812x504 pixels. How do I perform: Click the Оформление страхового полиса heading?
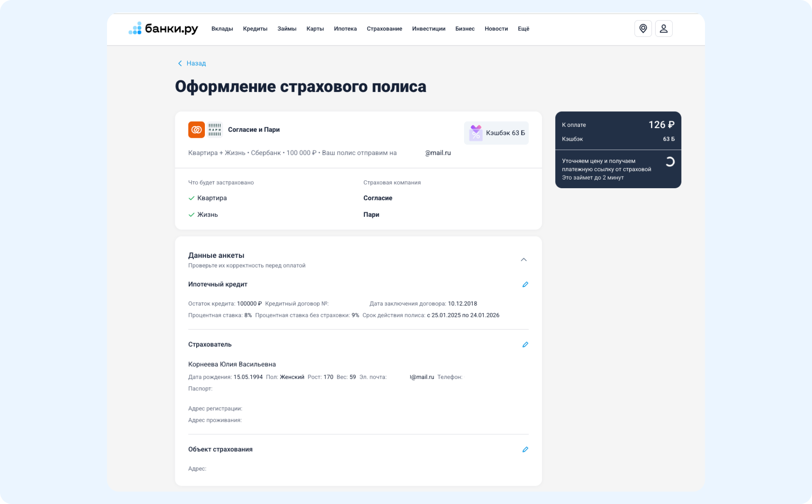point(300,87)
